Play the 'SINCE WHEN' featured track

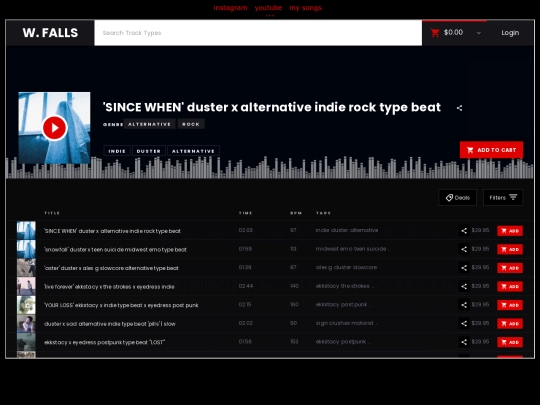point(54,128)
